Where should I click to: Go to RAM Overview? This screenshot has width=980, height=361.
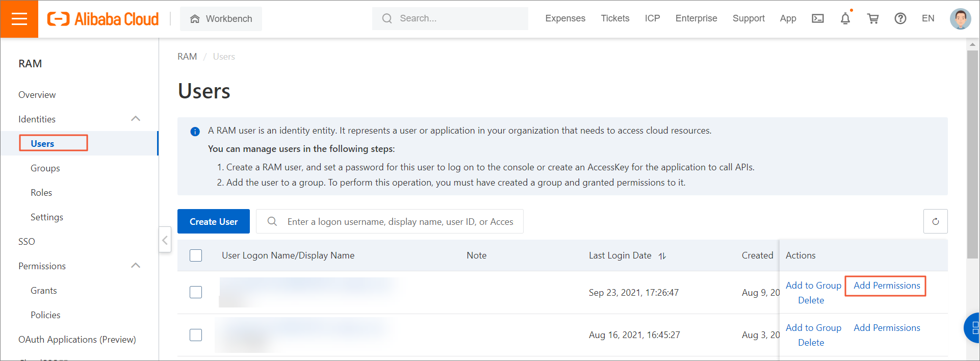37,95
